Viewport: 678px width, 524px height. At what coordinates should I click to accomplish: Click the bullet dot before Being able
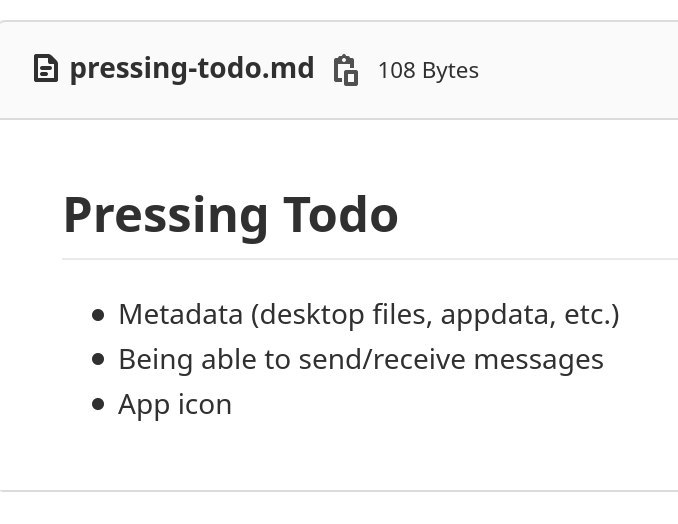point(98,359)
